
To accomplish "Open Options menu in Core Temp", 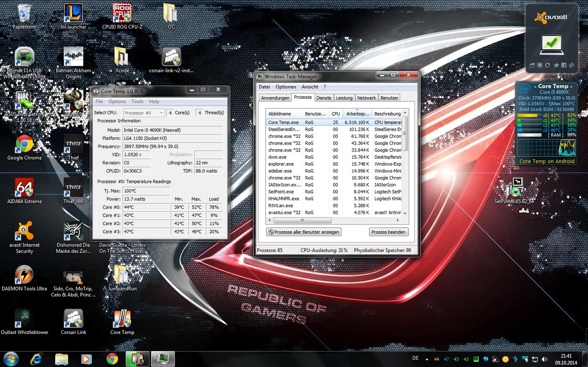I will click(x=117, y=102).
